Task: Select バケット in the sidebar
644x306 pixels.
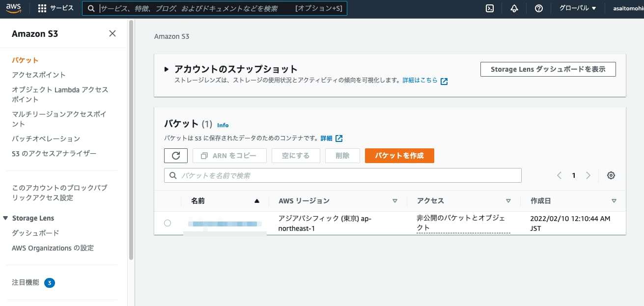Action: point(25,60)
